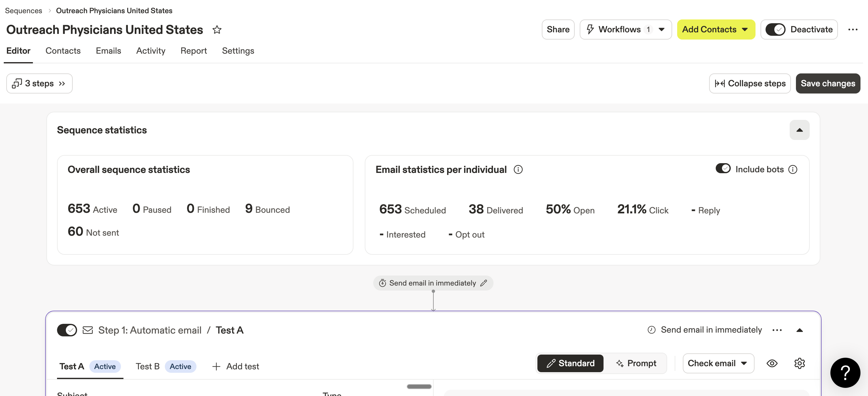Select the Test B tab
Viewport: 868px width, 396px height.
[148, 366]
